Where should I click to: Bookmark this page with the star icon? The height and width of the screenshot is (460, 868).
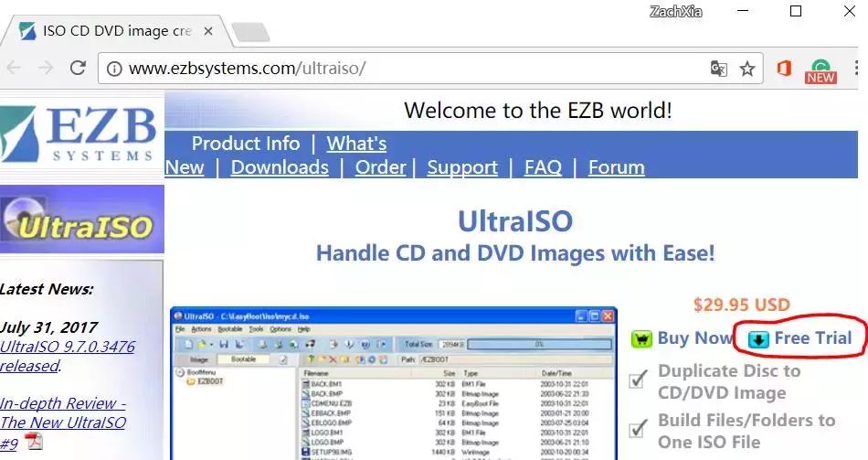[747, 69]
